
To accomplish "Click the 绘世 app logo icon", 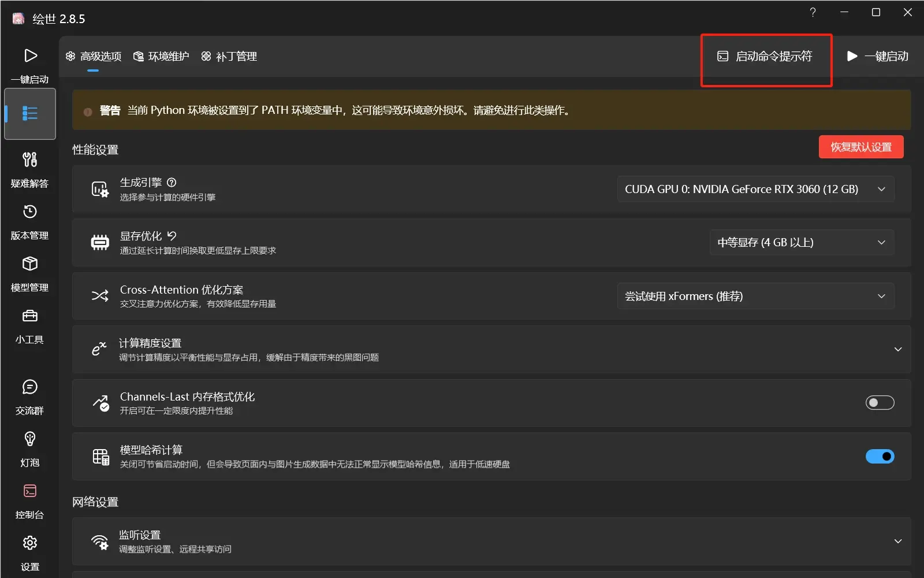I will [18, 18].
